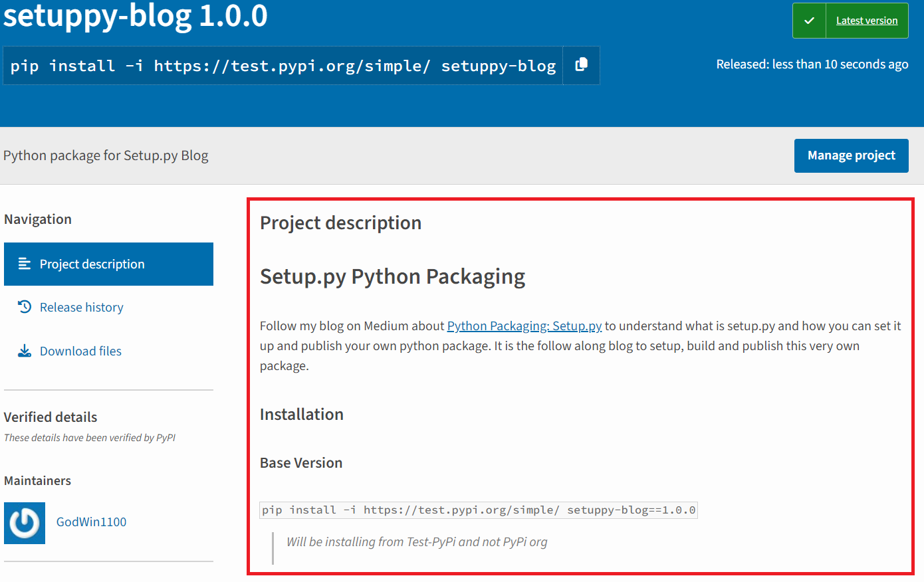Screen dimensions: 924x582
Task: Visit maintainer GodWin1100's profile link
Action: (x=91, y=522)
